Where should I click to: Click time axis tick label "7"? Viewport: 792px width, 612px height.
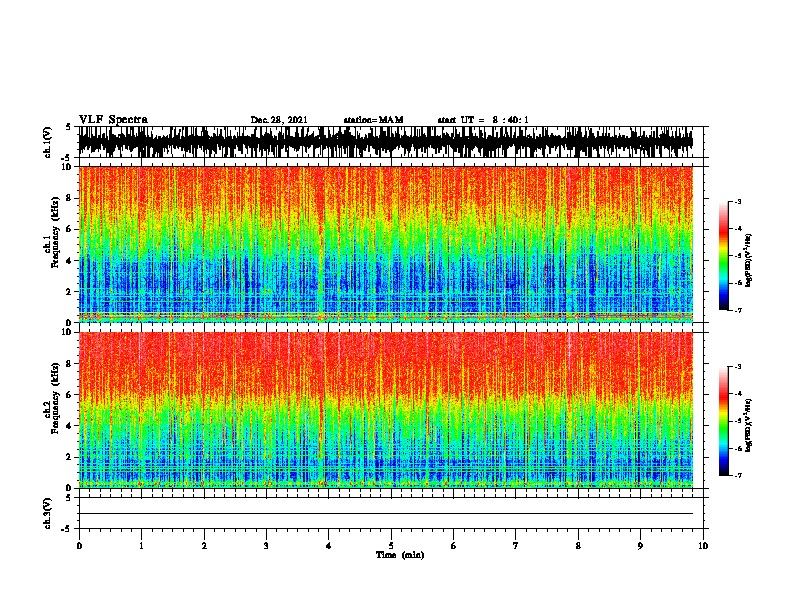coord(516,546)
